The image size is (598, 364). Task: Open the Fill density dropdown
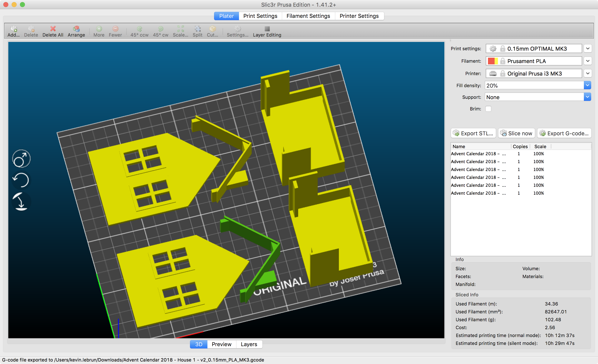tap(587, 85)
